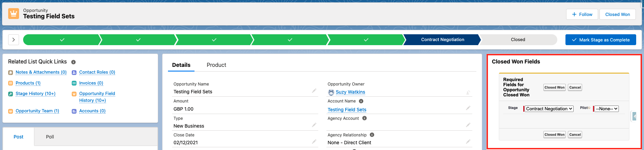Click the None - Direct Client value
The image size is (644, 150).
point(349,143)
